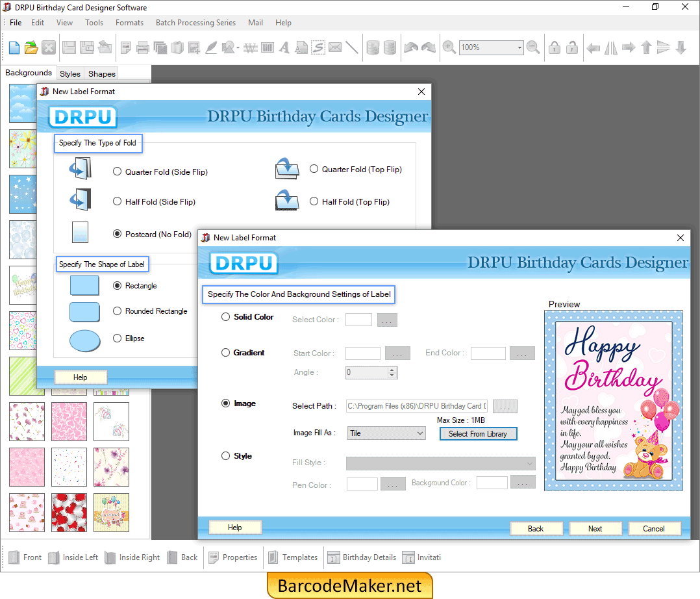Click the gray X close document icon
Image resolution: width=700 pixels, height=599 pixels.
click(x=49, y=47)
